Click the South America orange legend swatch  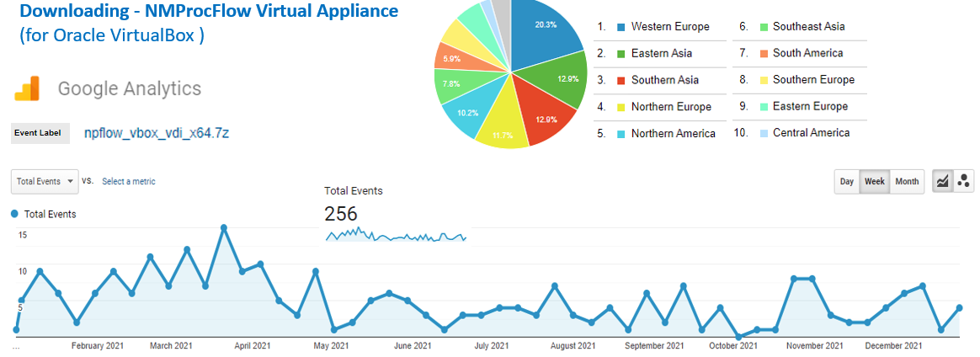(x=763, y=54)
